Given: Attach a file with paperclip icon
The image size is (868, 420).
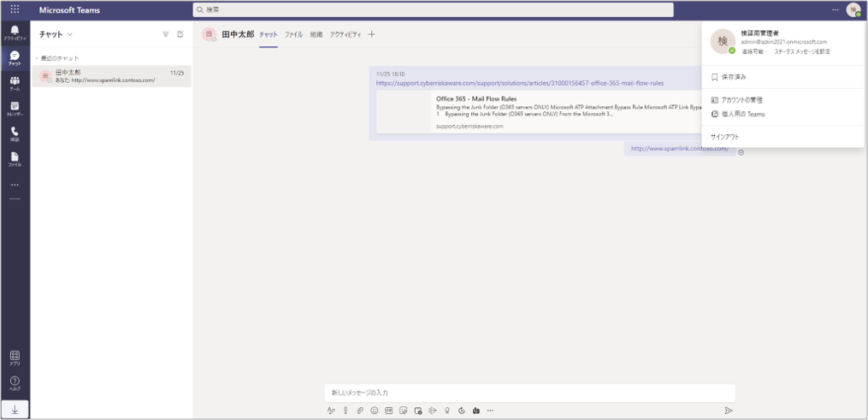Looking at the screenshot, I should pos(360,411).
